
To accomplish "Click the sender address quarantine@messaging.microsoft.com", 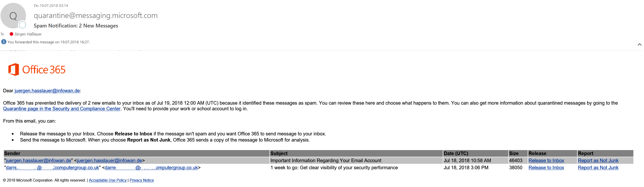I will pyautogui.click(x=96, y=16).
